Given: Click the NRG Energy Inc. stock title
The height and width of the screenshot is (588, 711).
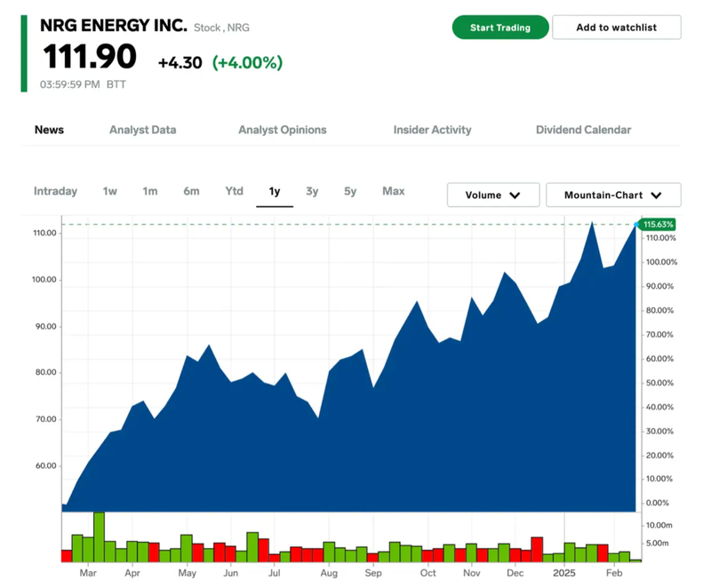Looking at the screenshot, I should tap(114, 26).
